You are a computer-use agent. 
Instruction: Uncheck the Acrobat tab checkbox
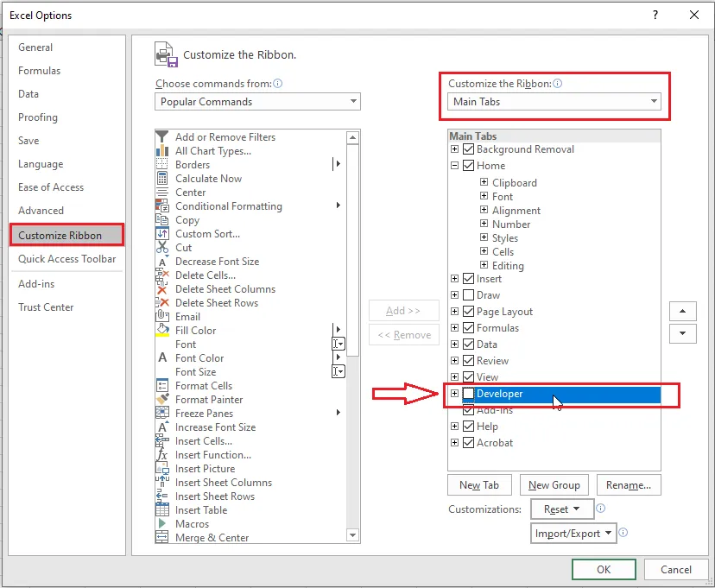point(468,443)
